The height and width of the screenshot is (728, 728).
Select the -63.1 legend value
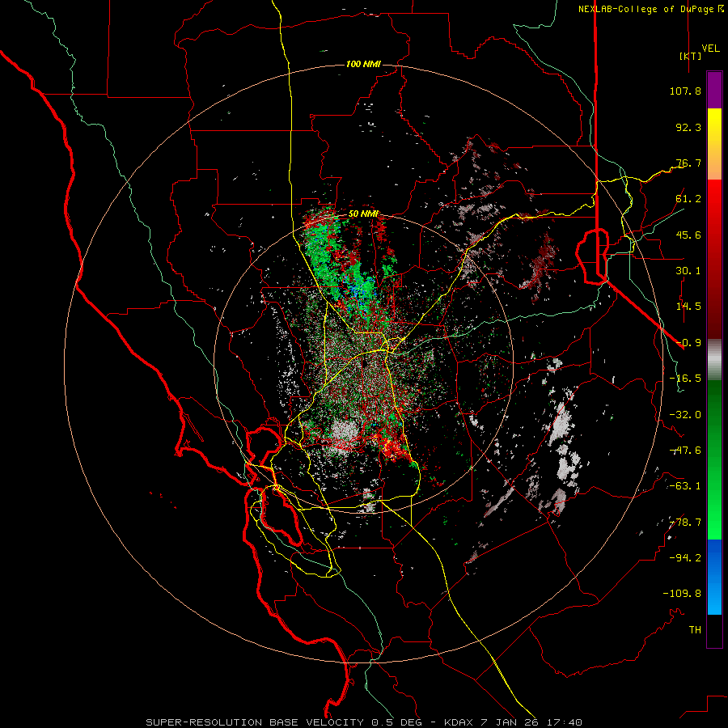(685, 486)
